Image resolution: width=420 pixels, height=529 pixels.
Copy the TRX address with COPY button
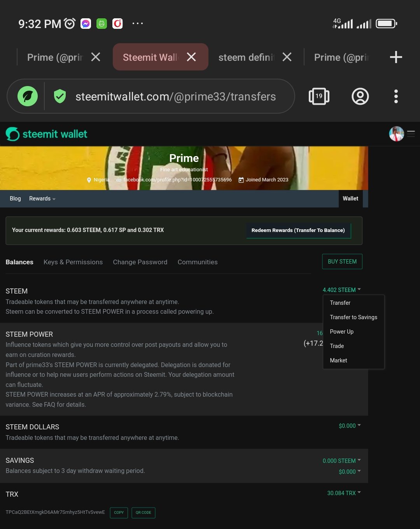tap(119, 513)
